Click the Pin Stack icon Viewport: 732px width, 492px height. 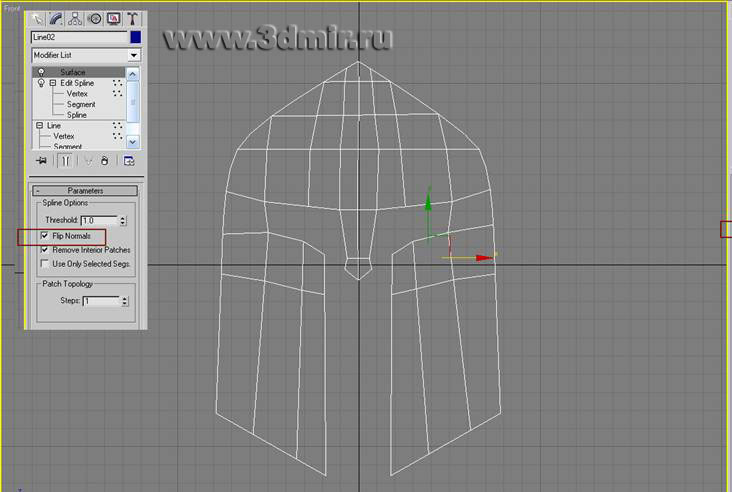point(42,161)
